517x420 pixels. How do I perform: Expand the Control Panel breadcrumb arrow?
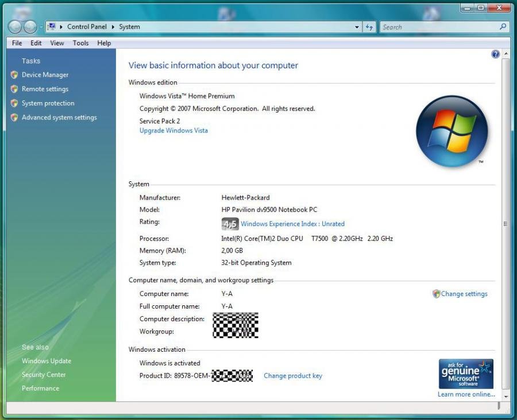click(113, 27)
